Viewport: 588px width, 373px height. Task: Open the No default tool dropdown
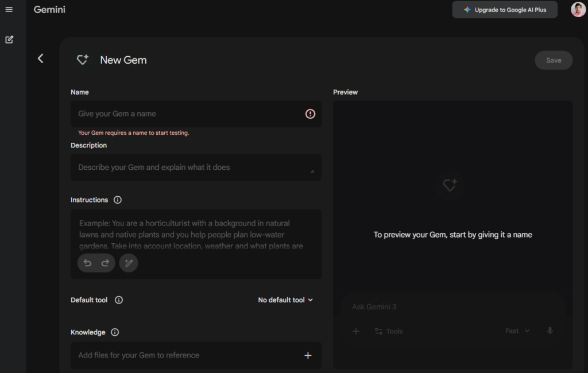point(285,300)
